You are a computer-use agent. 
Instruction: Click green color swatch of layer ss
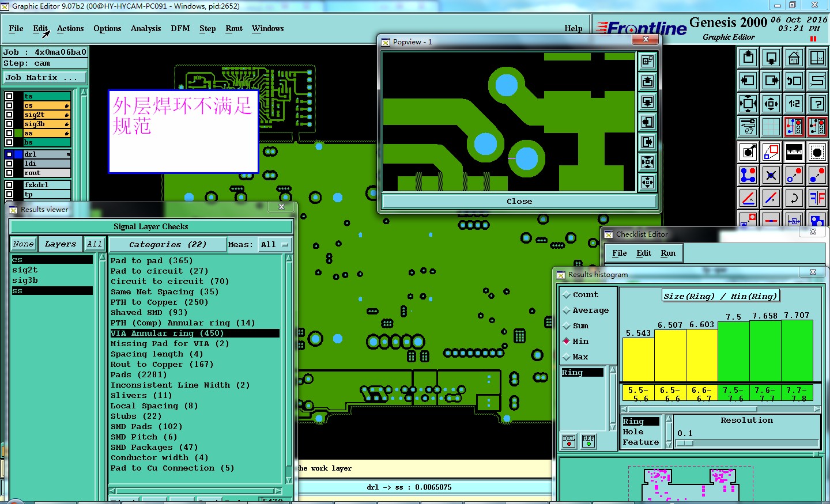point(18,133)
